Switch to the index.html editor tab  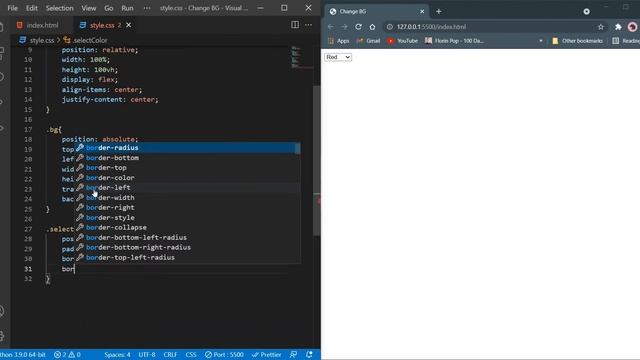(x=38, y=25)
